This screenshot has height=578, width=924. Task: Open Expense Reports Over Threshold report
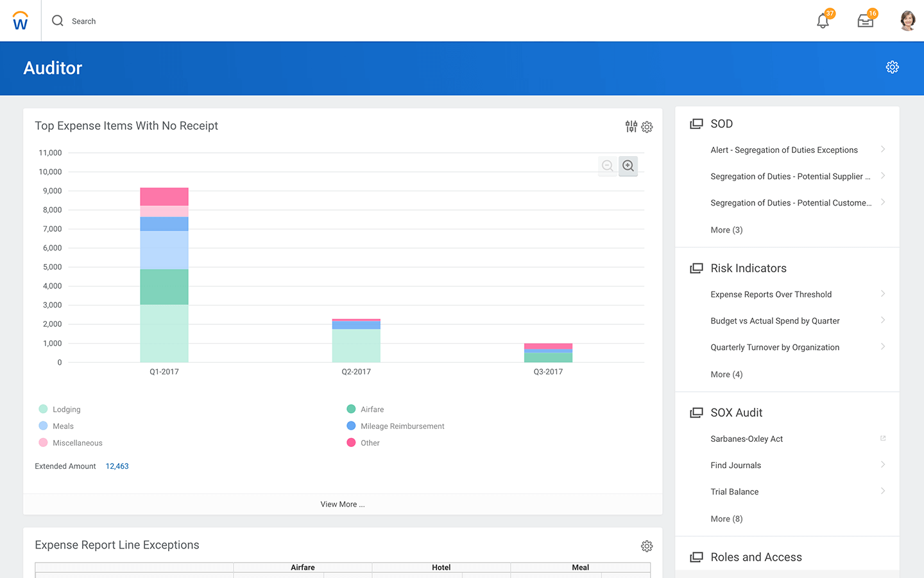tap(771, 295)
